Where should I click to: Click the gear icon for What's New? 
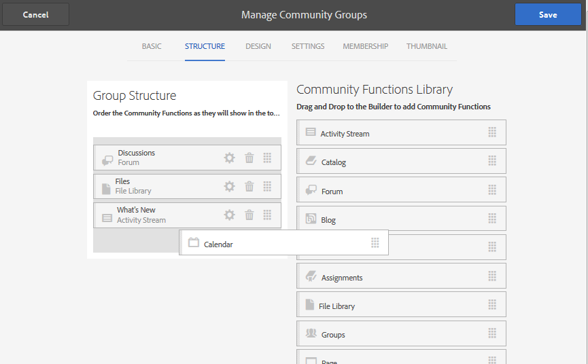230,215
